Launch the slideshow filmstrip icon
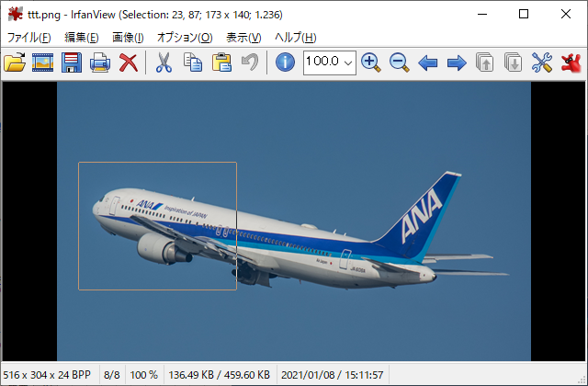Viewport: 588px width, 386px height. coord(42,62)
